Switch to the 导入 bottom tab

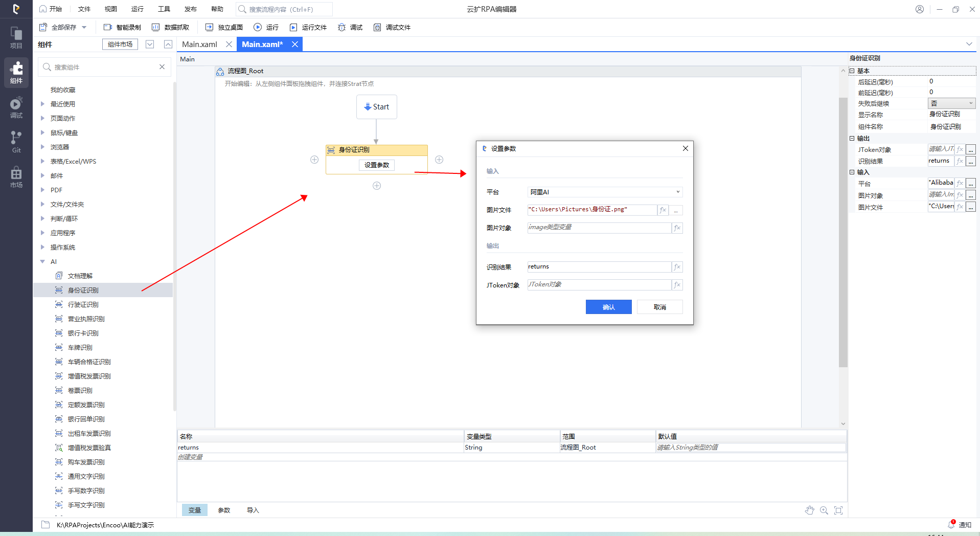point(253,510)
